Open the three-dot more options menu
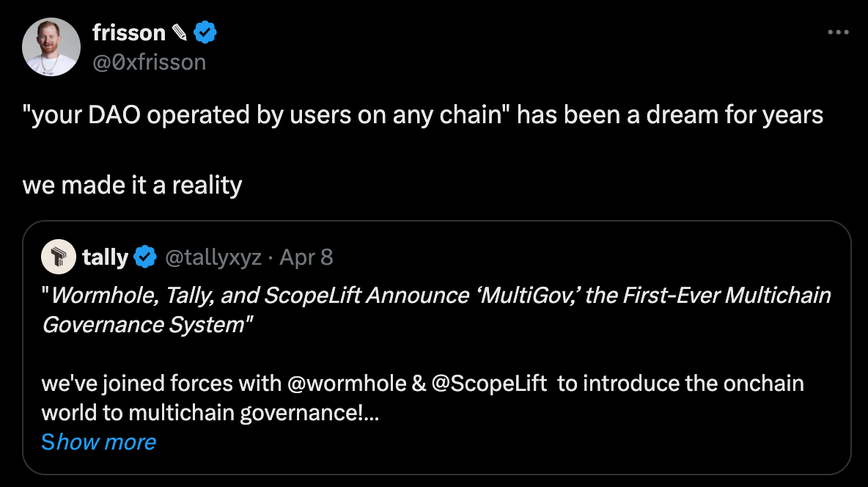 coord(838,32)
